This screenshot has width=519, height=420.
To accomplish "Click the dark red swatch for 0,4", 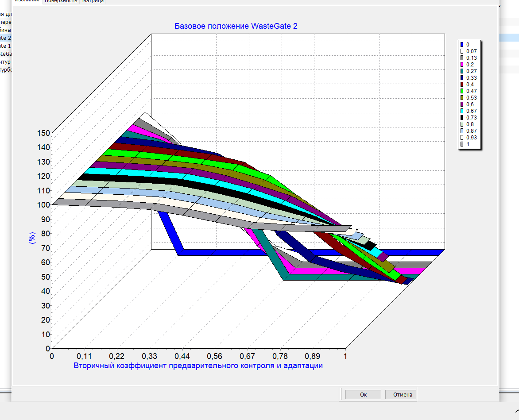I will pos(461,84).
